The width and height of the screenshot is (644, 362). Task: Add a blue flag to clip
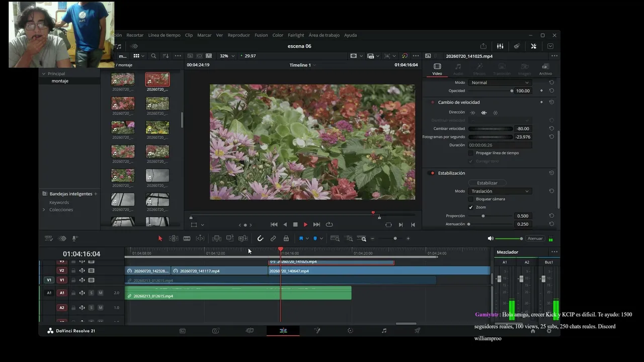[301, 238]
